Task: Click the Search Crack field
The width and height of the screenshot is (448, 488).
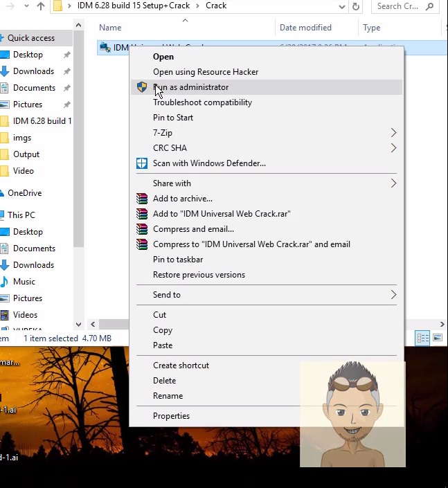Action: pyautogui.click(x=405, y=6)
